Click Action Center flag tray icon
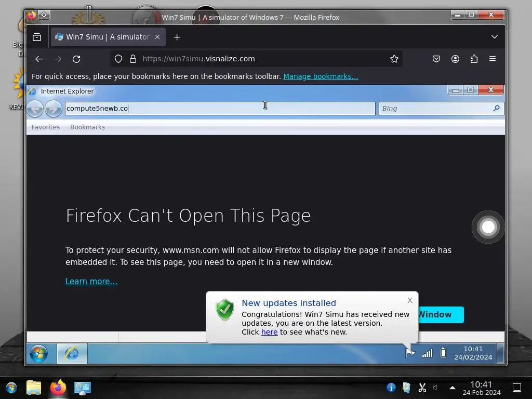Image resolution: width=532 pixels, height=399 pixels. pos(410,353)
